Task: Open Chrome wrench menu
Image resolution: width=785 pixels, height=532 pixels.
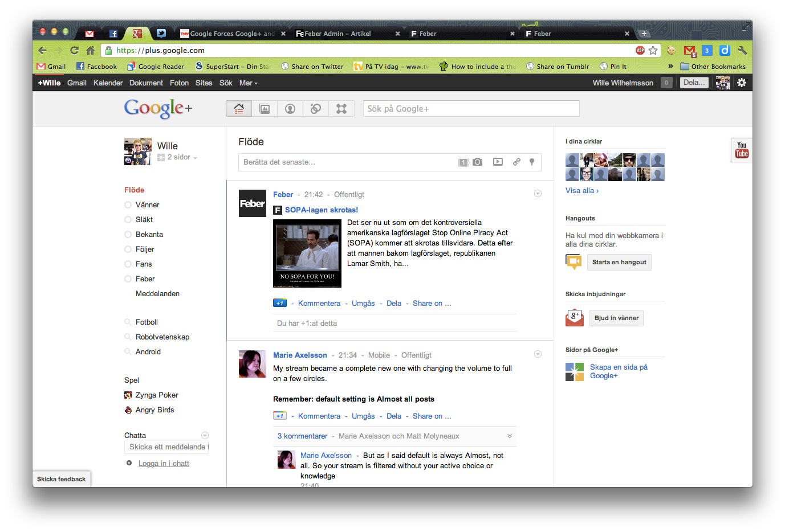Action: click(x=742, y=50)
